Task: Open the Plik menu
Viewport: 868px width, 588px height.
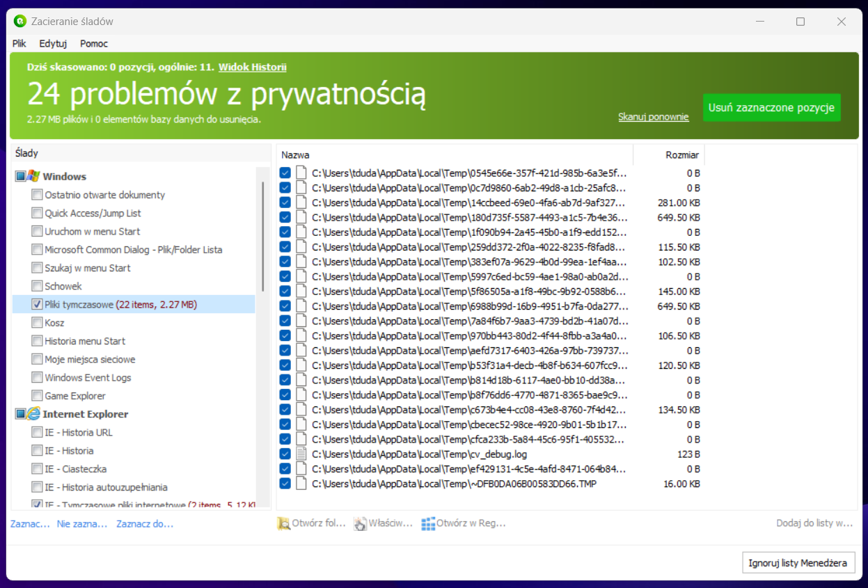Action: (x=19, y=43)
